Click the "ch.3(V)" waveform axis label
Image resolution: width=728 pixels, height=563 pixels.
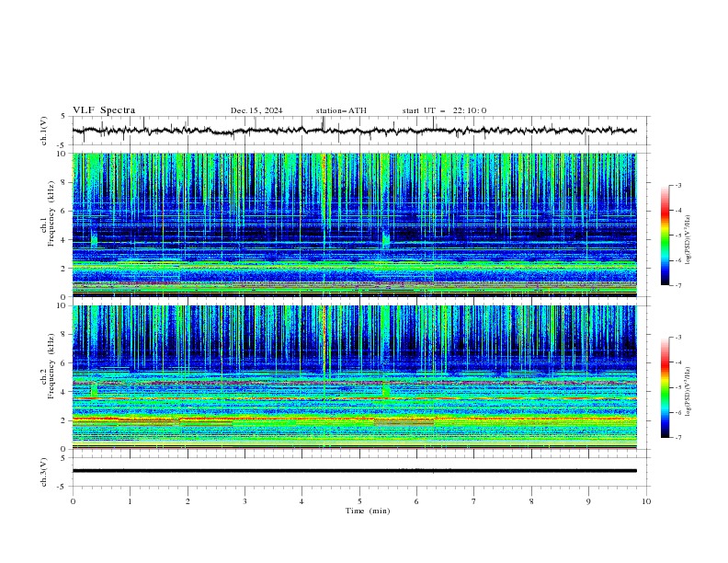44,472
